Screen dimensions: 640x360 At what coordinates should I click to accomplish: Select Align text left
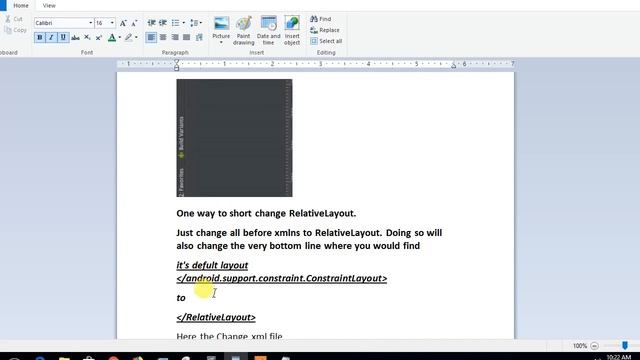click(151, 38)
